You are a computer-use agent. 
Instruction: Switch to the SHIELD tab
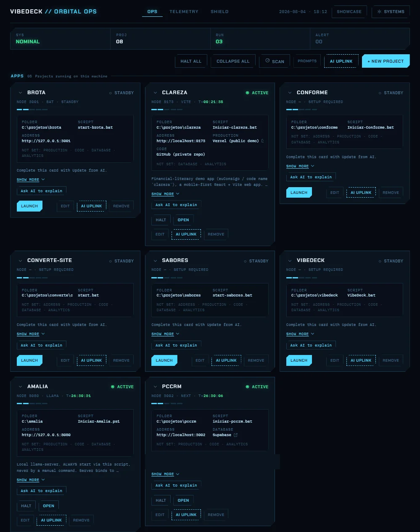coord(219,12)
